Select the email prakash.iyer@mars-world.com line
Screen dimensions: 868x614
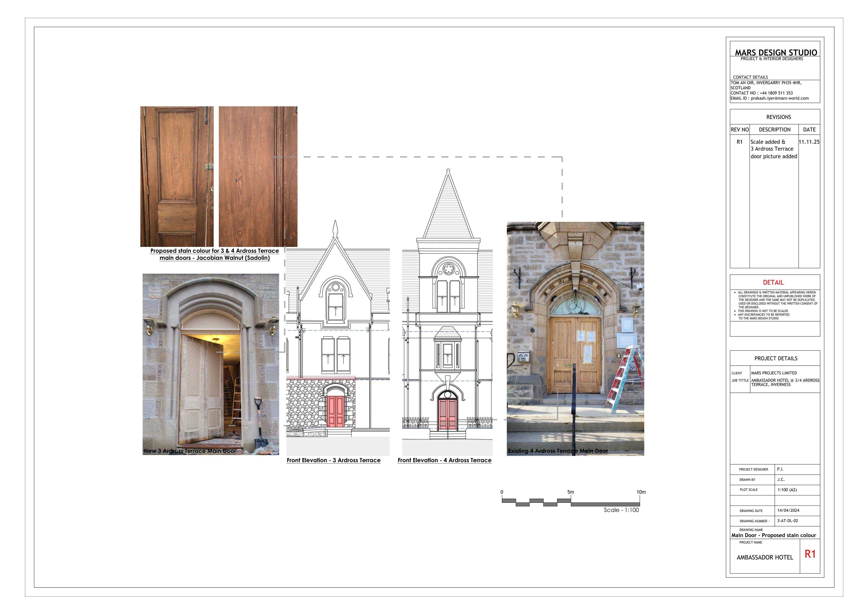(x=769, y=98)
